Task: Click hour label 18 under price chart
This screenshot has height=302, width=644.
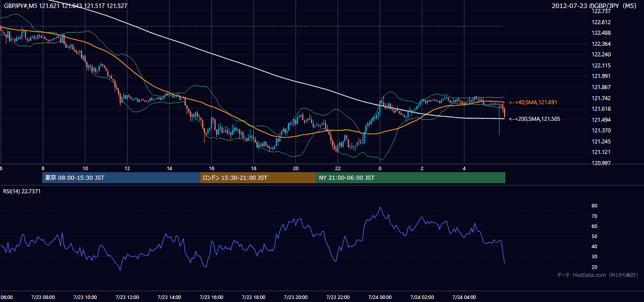Action: [x=254, y=169]
